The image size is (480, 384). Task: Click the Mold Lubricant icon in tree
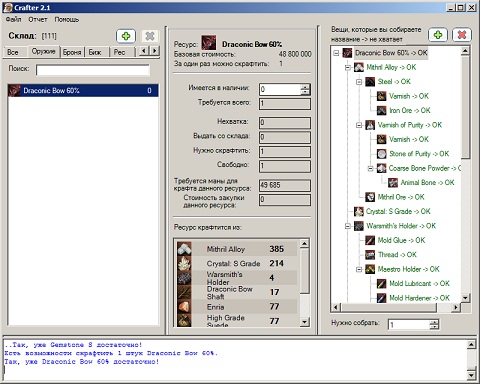point(381,283)
